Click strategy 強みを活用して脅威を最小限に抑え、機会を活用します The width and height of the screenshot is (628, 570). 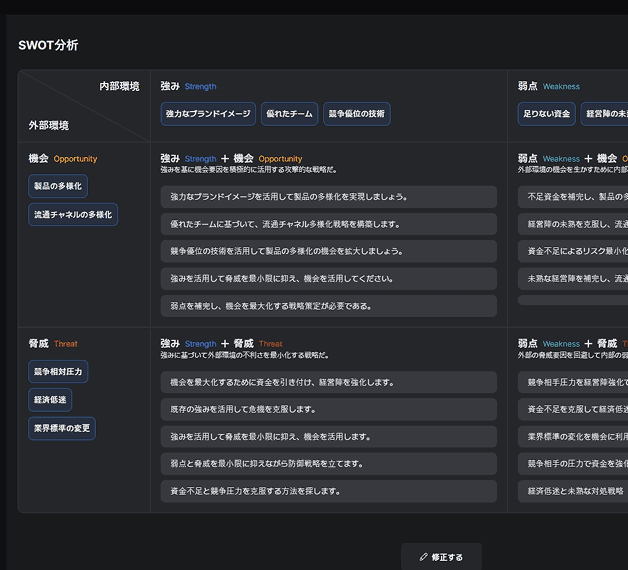point(329,437)
